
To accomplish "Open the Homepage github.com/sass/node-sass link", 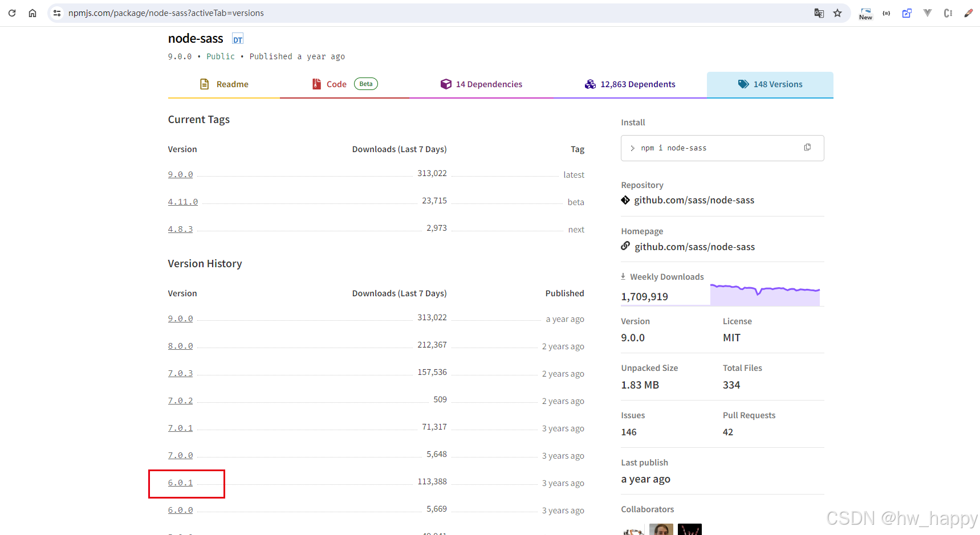I will [x=694, y=247].
